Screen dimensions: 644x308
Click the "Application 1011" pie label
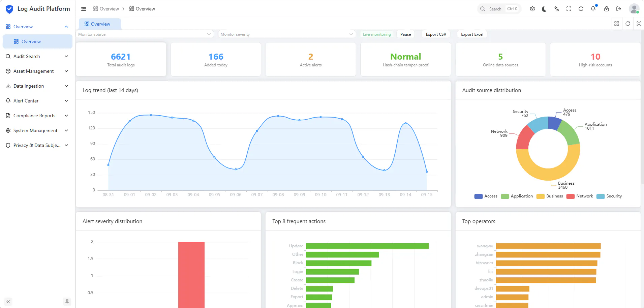point(595,126)
